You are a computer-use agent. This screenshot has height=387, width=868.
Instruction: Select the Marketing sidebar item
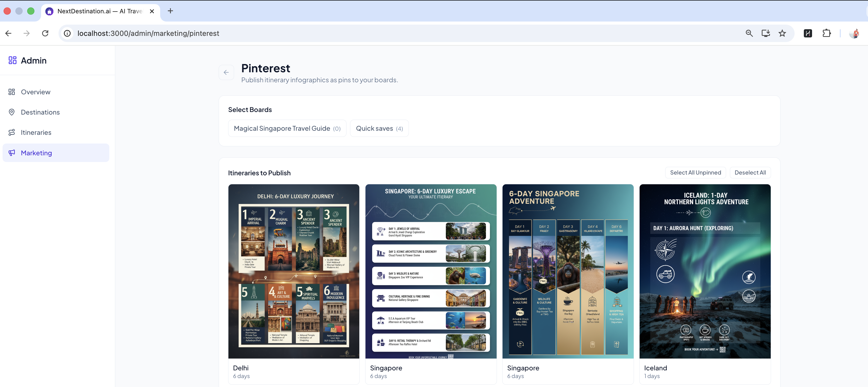[36, 153]
